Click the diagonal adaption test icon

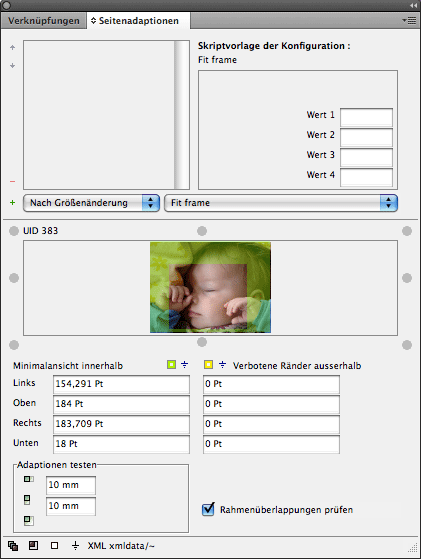[x=29, y=520]
